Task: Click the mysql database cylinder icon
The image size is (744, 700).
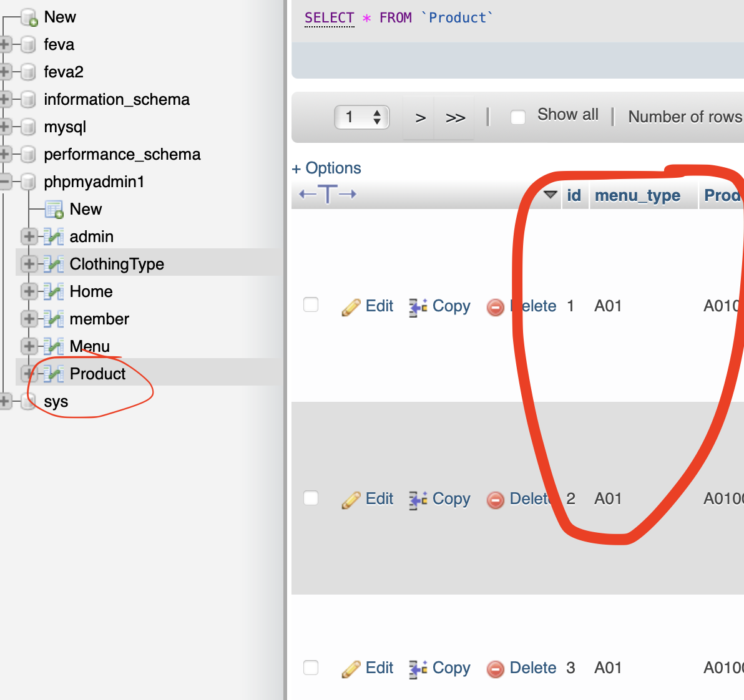Action: tap(27, 127)
